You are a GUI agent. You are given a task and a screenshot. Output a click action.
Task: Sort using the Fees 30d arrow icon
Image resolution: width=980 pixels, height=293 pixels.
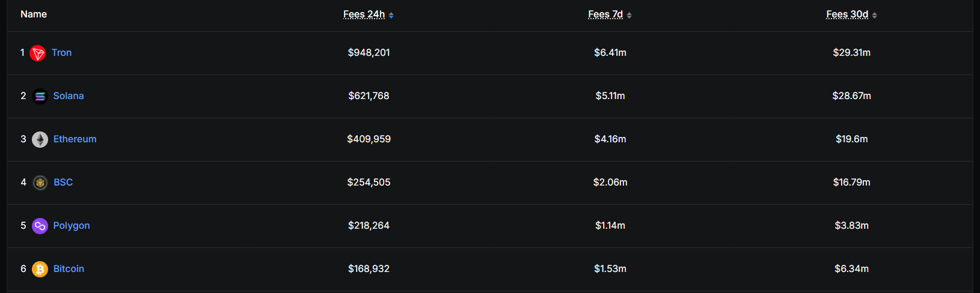pyautogui.click(x=875, y=16)
